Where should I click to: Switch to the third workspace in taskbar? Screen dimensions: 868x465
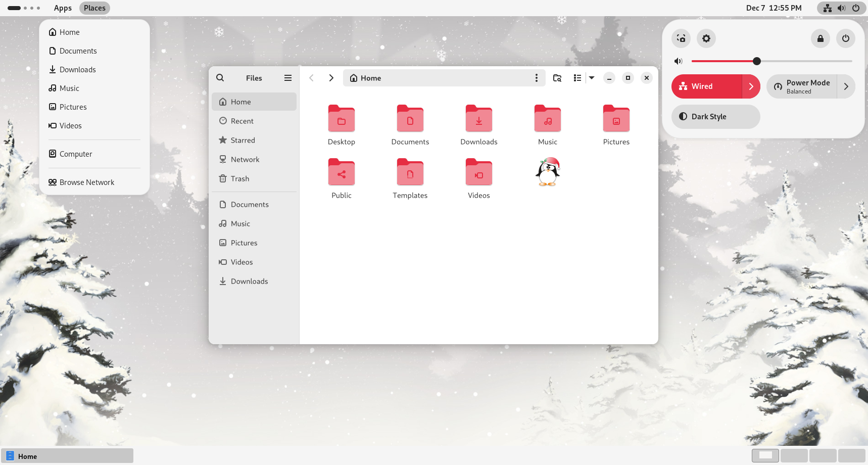point(823,455)
